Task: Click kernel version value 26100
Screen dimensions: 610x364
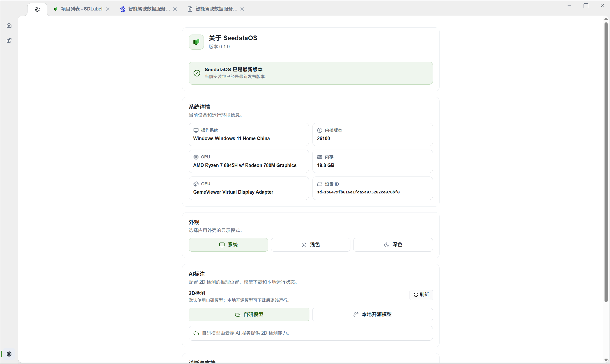Action: pos(323,138)
